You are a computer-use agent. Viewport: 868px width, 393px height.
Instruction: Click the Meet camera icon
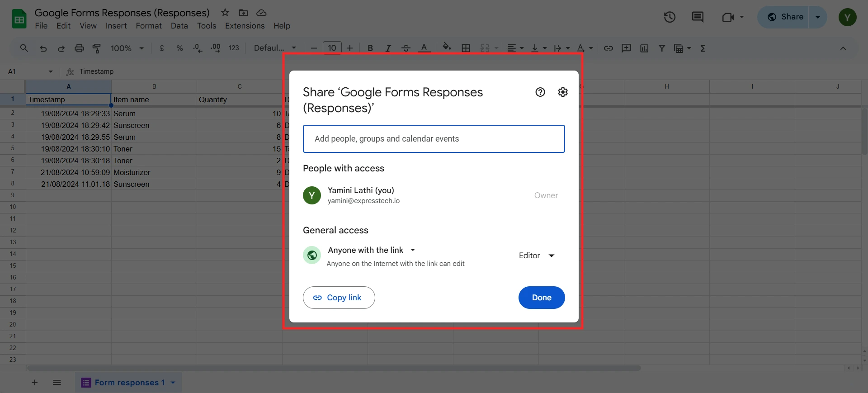click(x=728, y=17)
